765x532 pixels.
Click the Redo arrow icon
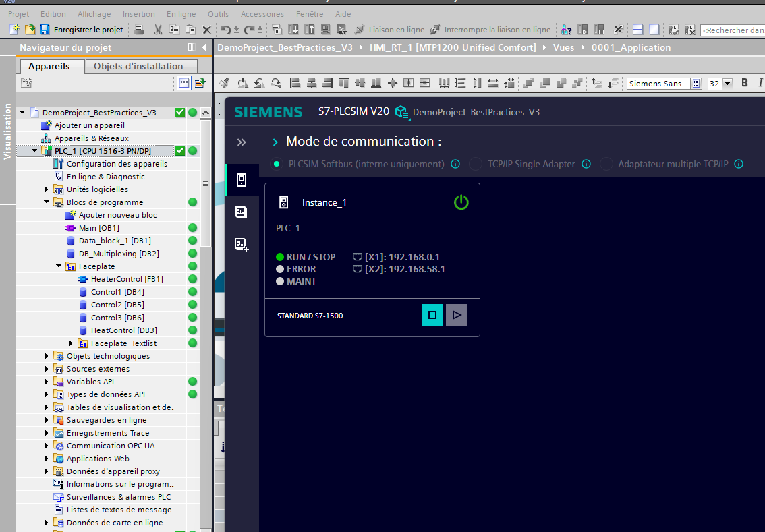pyautogui.click(x=250, y=30)
